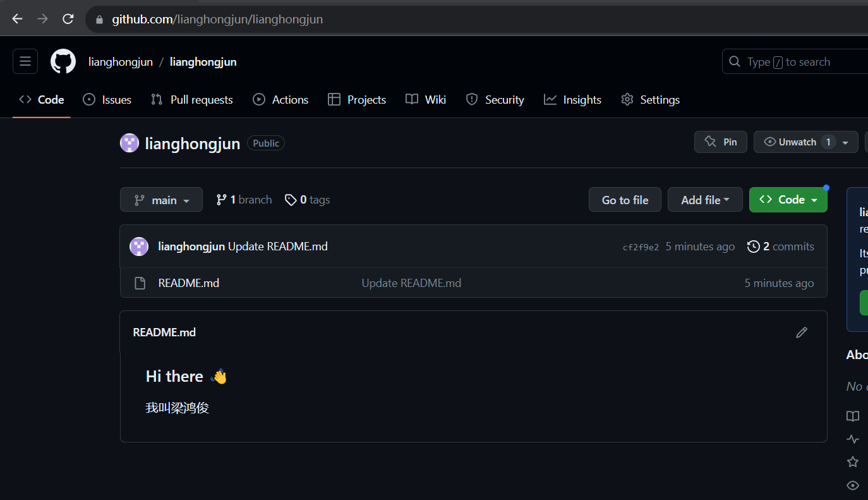Image resolution: width=868 pixels, height=500 pixels.
Task: Pin this repository to your profile
Action: point(721,142)
